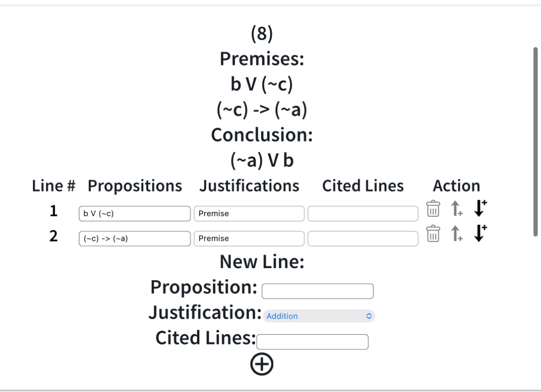Insert a new line above line 2
This screenshot has height=392, width=541.
455,235
